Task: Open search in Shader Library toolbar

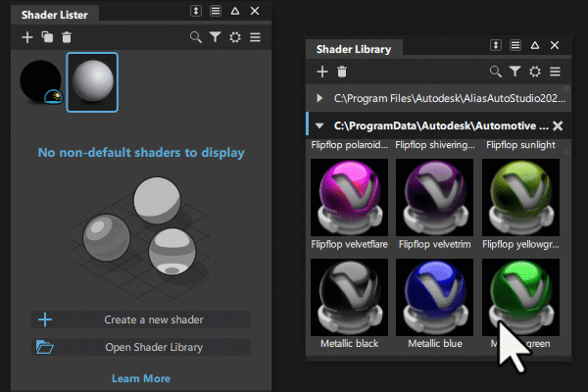Action: 496,72
